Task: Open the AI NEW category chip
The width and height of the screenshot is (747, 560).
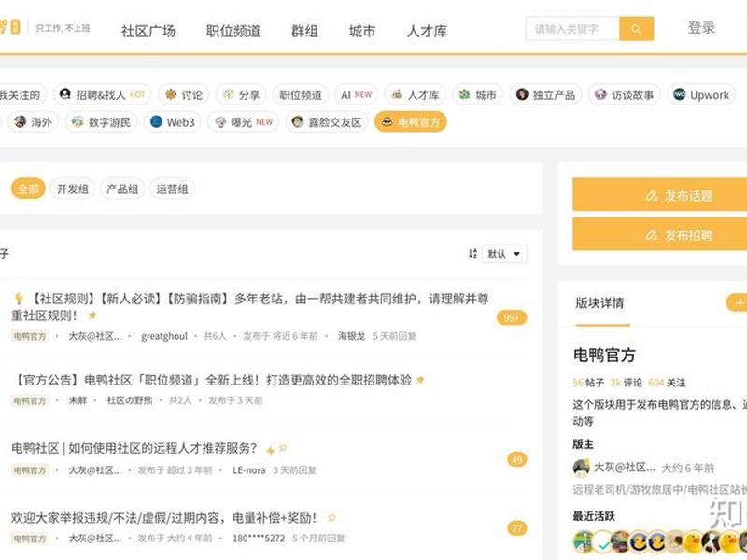Action: pyautogui.click(x=356, y=95)
